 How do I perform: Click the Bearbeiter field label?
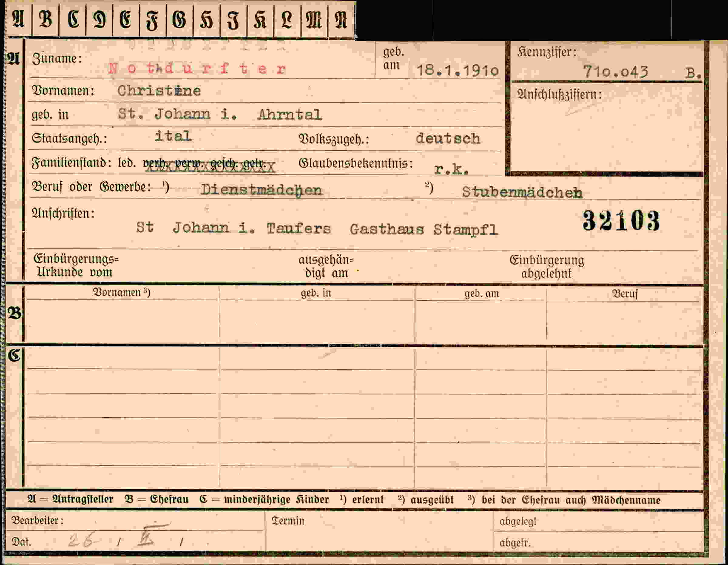pos(37,520)
